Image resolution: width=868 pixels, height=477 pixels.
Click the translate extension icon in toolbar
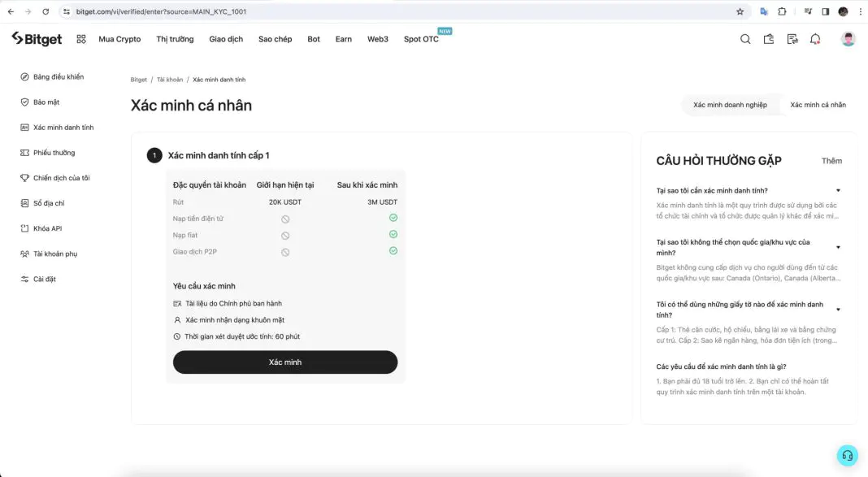(x=764, y=11)
